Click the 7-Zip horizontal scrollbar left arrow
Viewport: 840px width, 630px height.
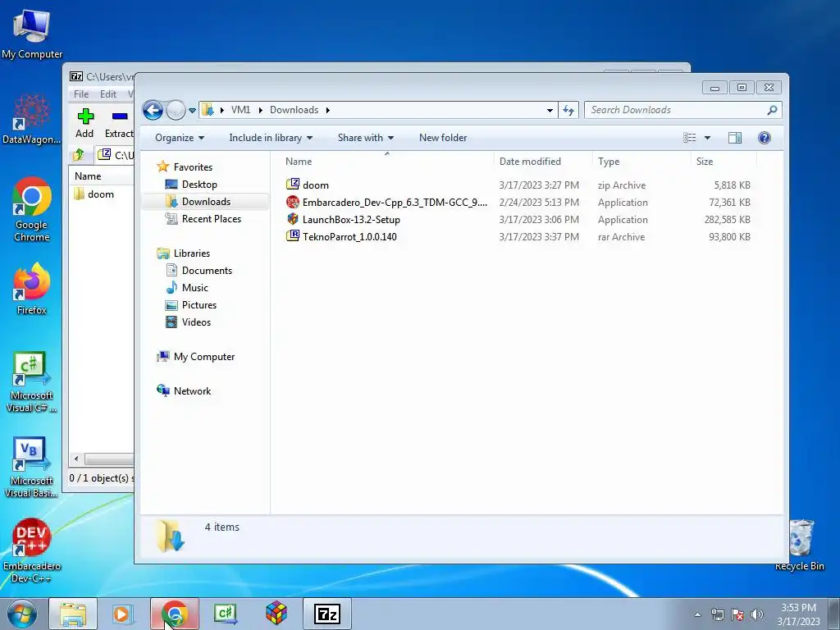pos(76,459)
